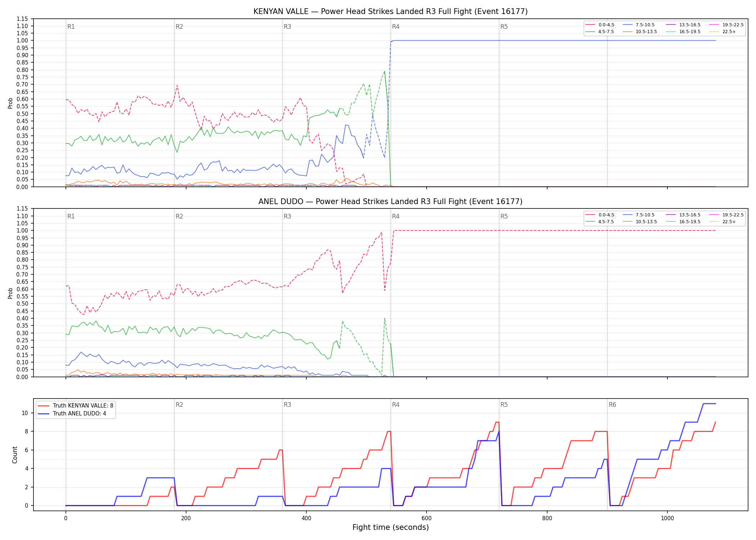Click "0.0-4.5" in the KENYAN VALLE legend

click(x=606, y=25)
